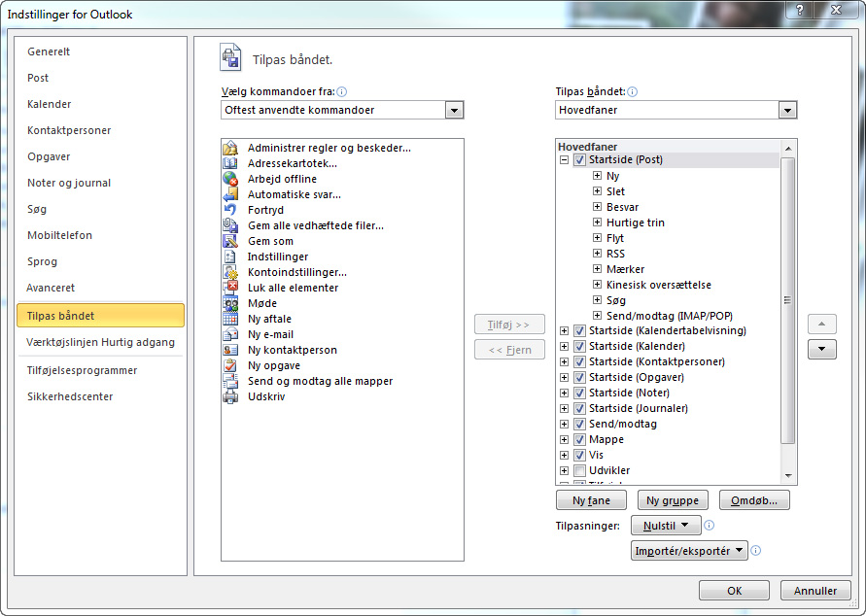Open the Nulstil dropdown button
The image size is (866, 616).
tap(666, 526)
